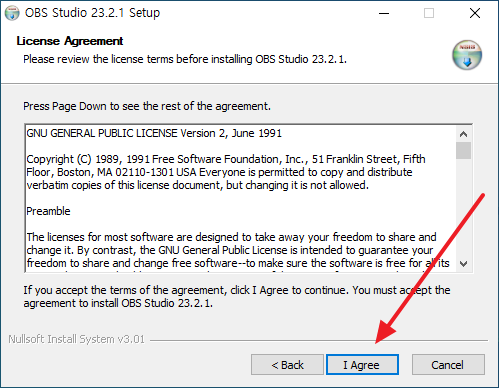
Task: Click the globe download logo in header
Action: pos(467,55)
